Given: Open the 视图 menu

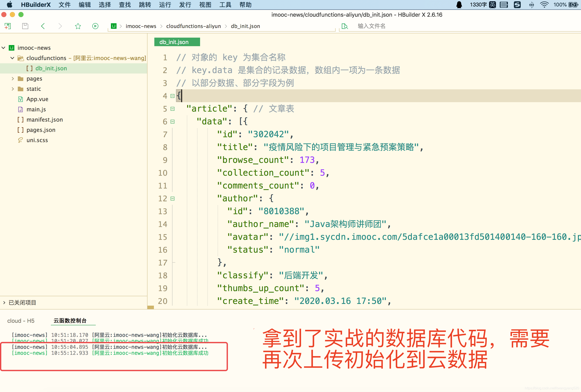Looking at the screenshot, I should click(205, 4).
